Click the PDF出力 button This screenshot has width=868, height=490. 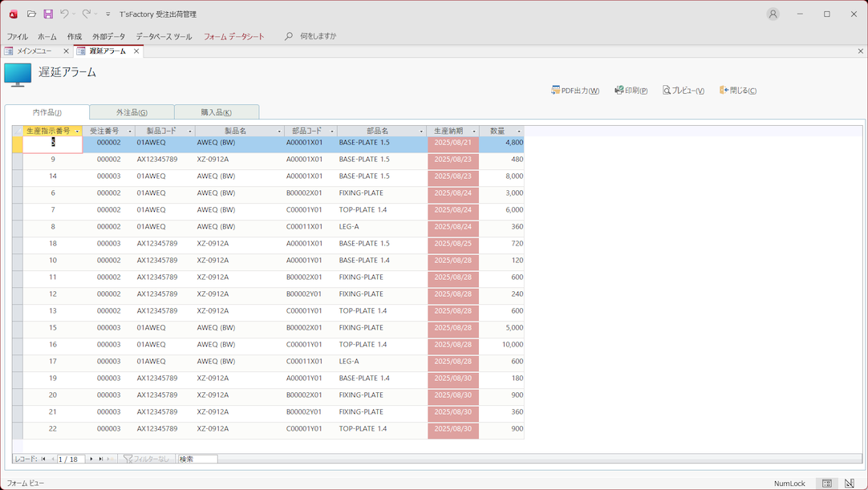click(575, 91)
